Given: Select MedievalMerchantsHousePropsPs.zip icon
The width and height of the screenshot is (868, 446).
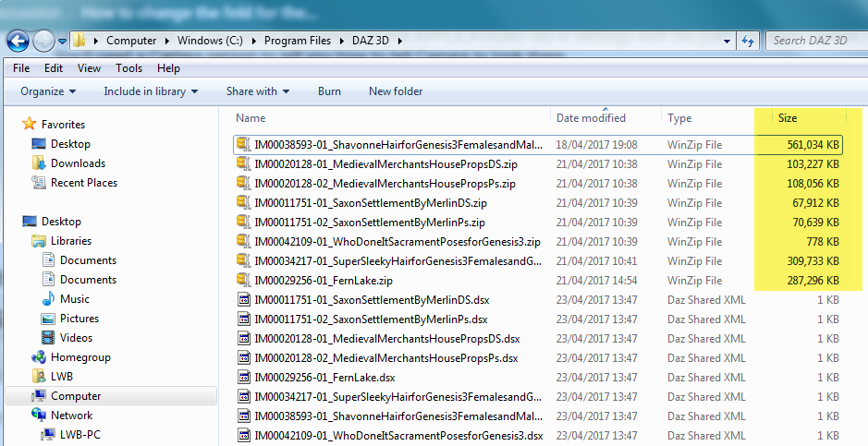Looking at the screenshot, I should 243,183.
